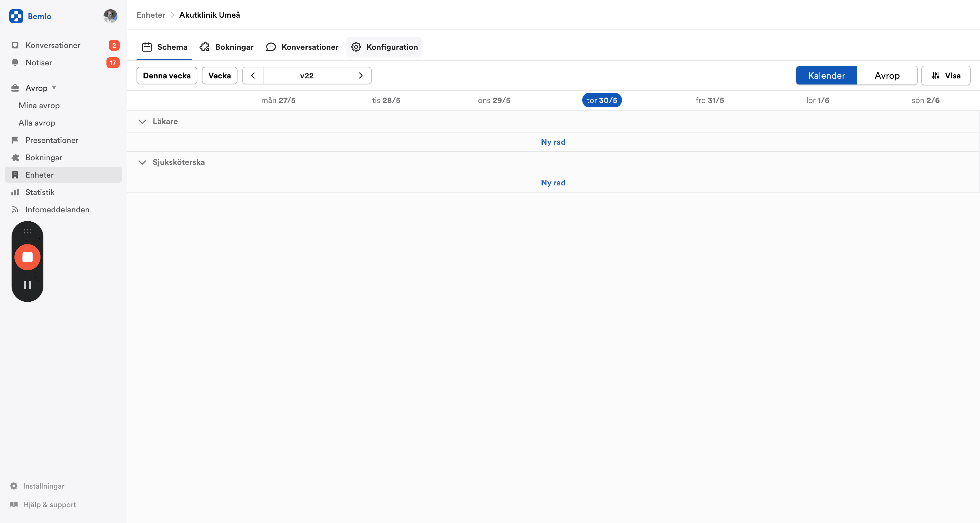Screen dimensions: 980x523
Task: Go to next week arrow
Action: coord(361,75)
